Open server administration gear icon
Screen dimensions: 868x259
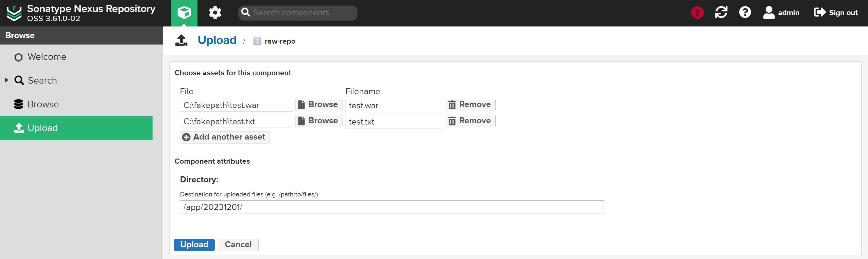click(215, 13)
